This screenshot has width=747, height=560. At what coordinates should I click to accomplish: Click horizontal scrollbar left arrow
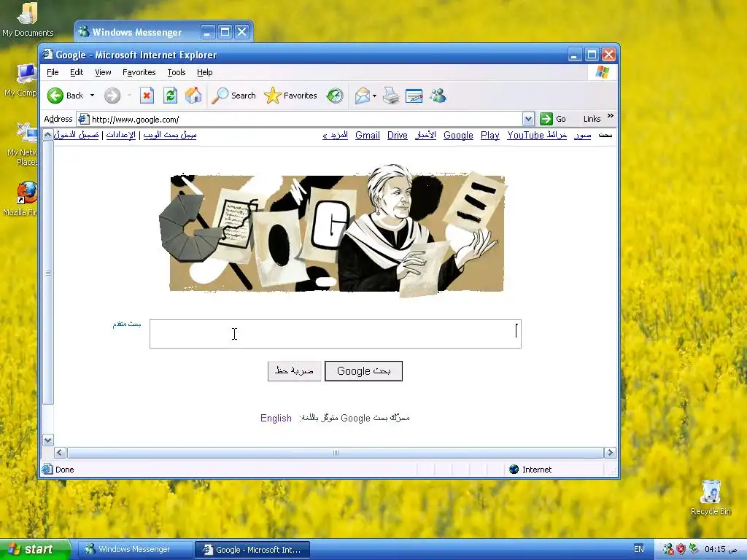pos(60,452)
